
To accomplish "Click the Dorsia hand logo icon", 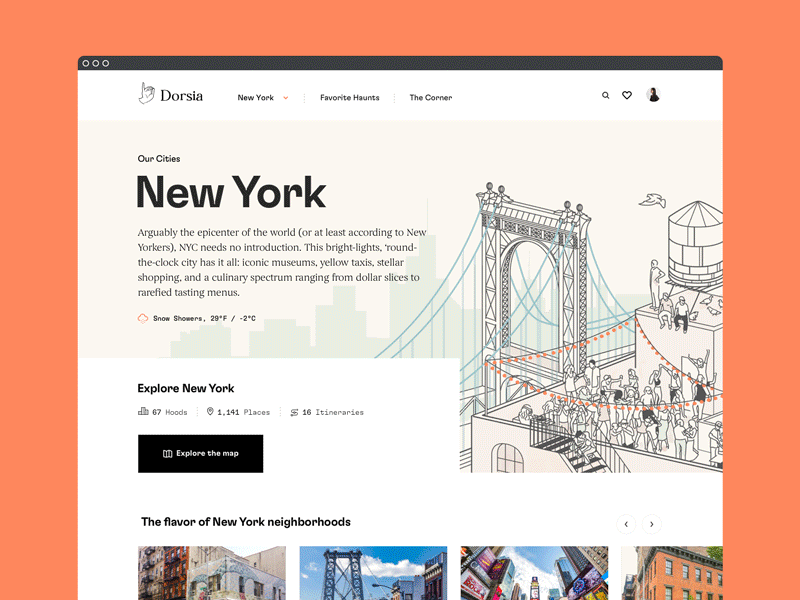I will click(146, 94).
